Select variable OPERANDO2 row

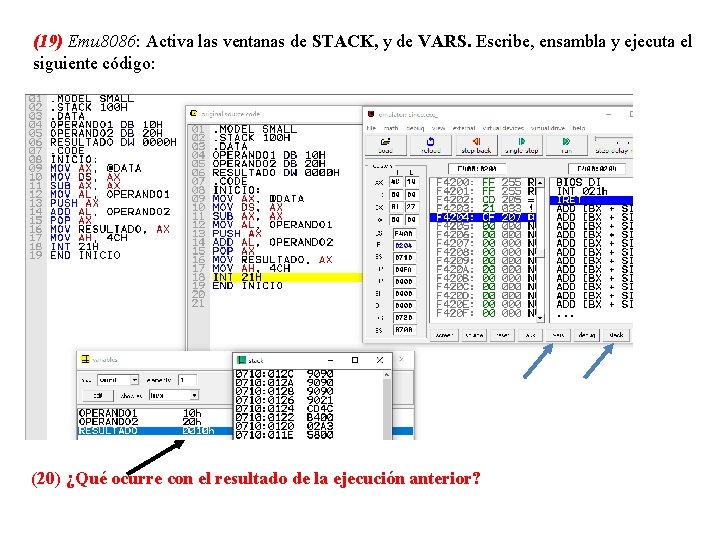[x=155, y=422]
